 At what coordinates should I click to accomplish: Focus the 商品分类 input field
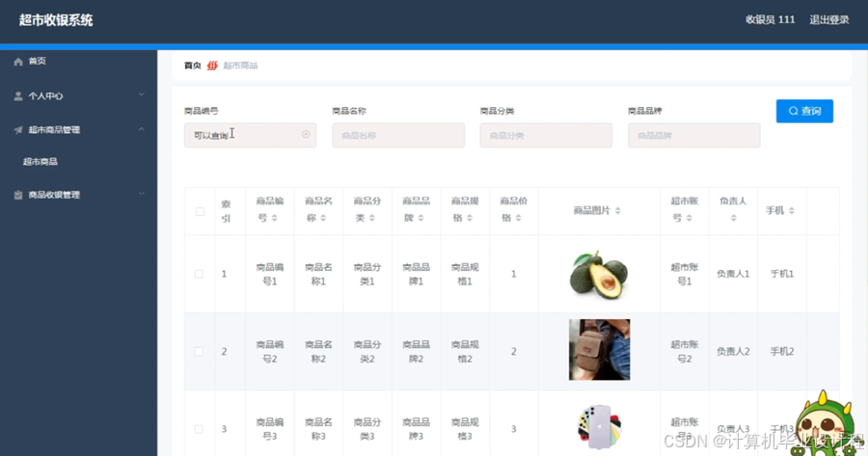(546, 135)
